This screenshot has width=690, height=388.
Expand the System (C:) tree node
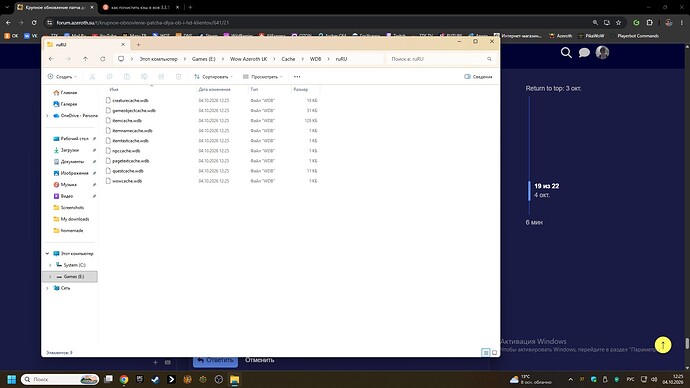tap(50, 265)
